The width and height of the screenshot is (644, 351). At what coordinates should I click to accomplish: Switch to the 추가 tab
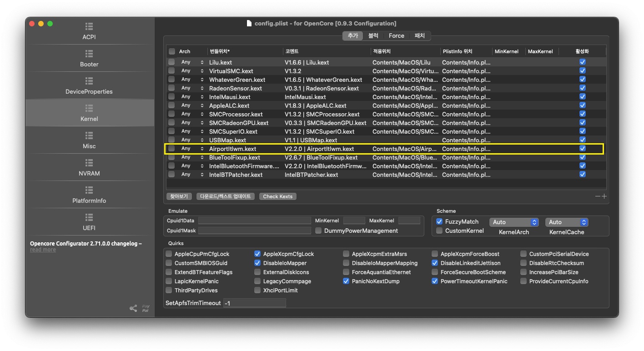(x=352, y=35)
